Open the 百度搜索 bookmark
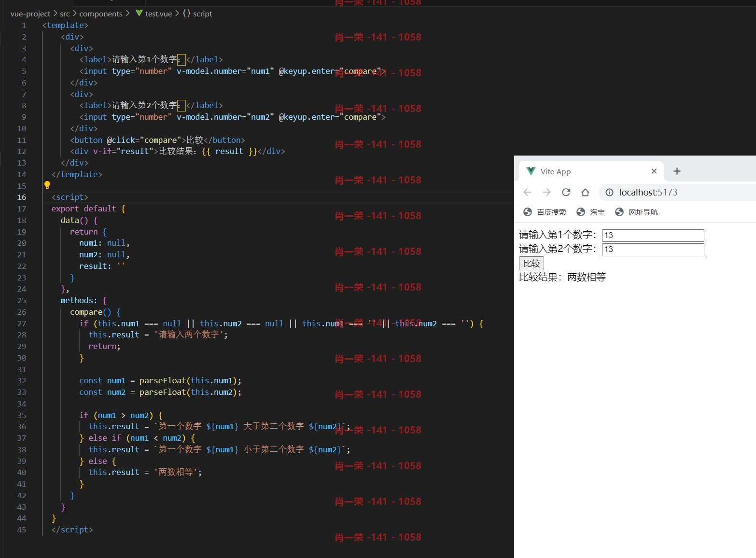 [x=545, y=212]
